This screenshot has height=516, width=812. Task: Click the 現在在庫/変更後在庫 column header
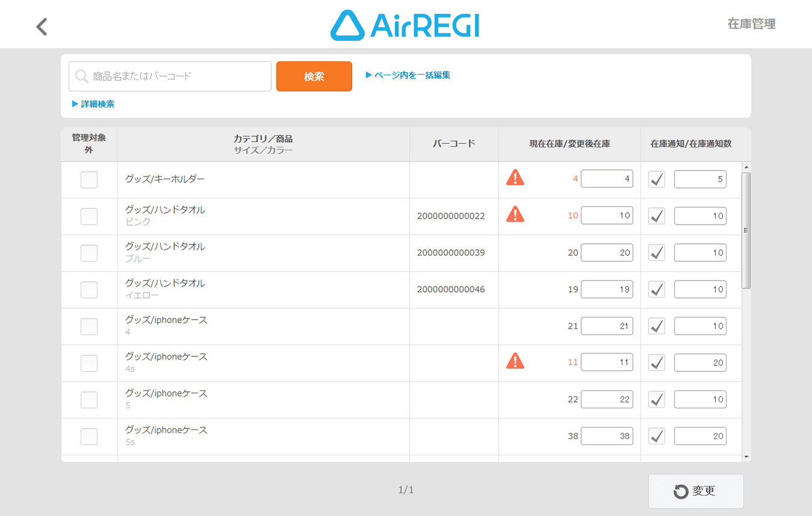(x=569, y=144)
